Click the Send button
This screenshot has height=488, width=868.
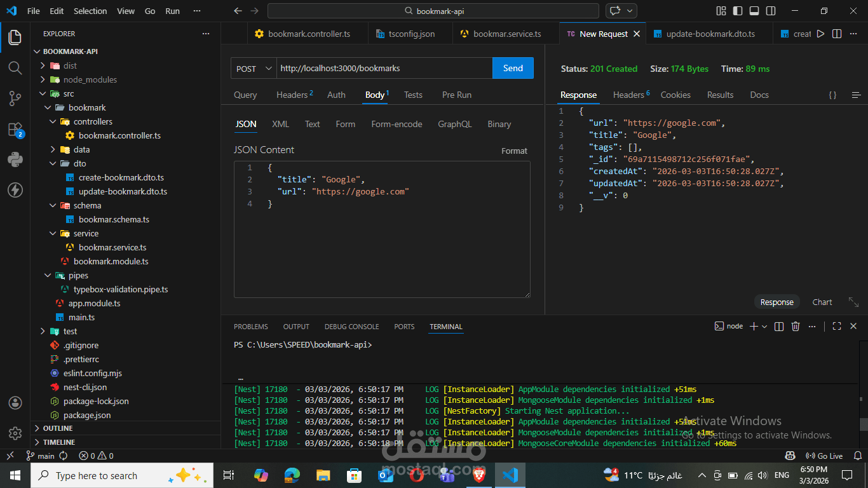pos(513,68)
